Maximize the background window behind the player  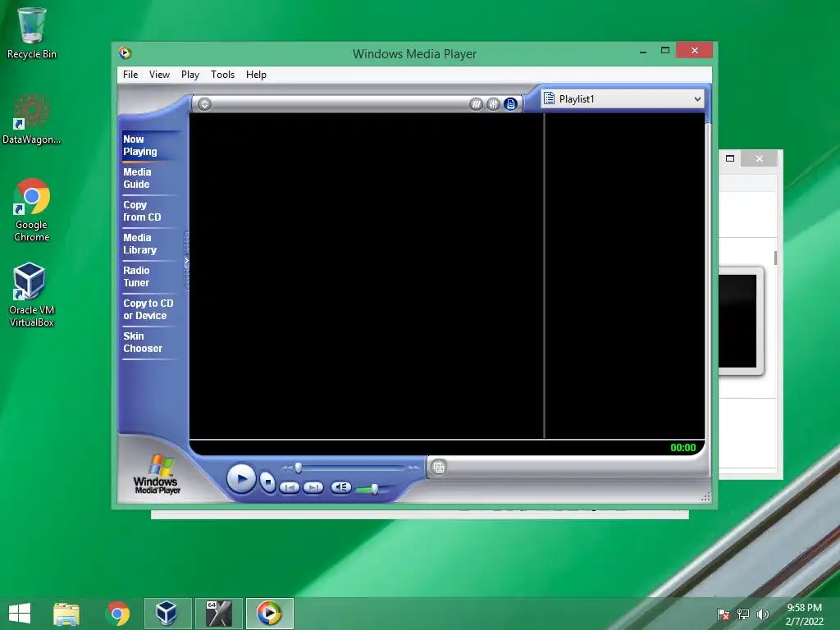(x=729, y=158)
